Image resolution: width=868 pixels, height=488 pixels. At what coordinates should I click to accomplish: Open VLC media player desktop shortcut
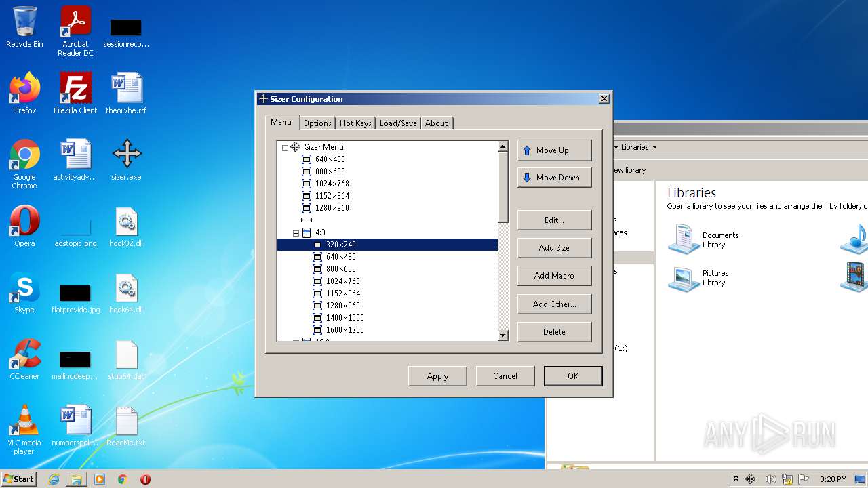point(24,430)
